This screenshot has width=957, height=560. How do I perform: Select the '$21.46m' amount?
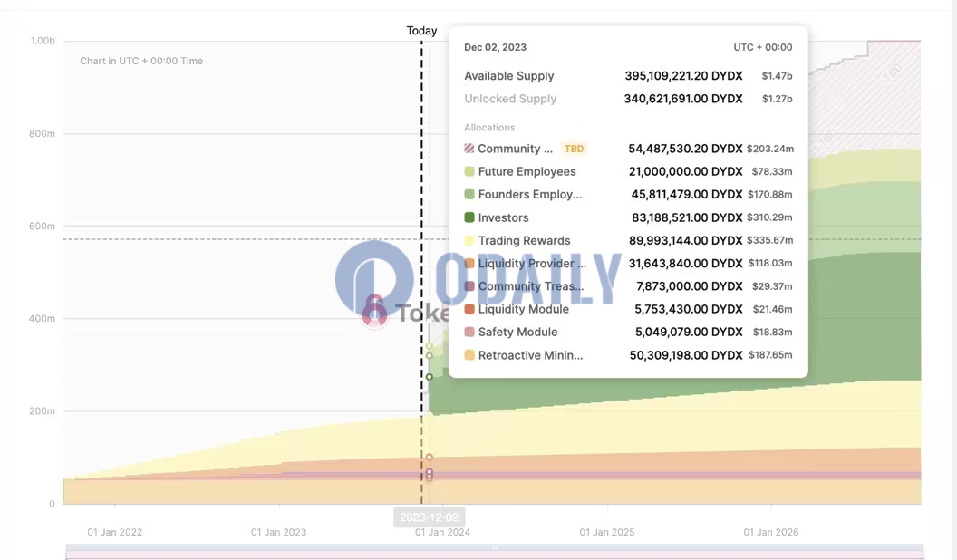point(773,309)
